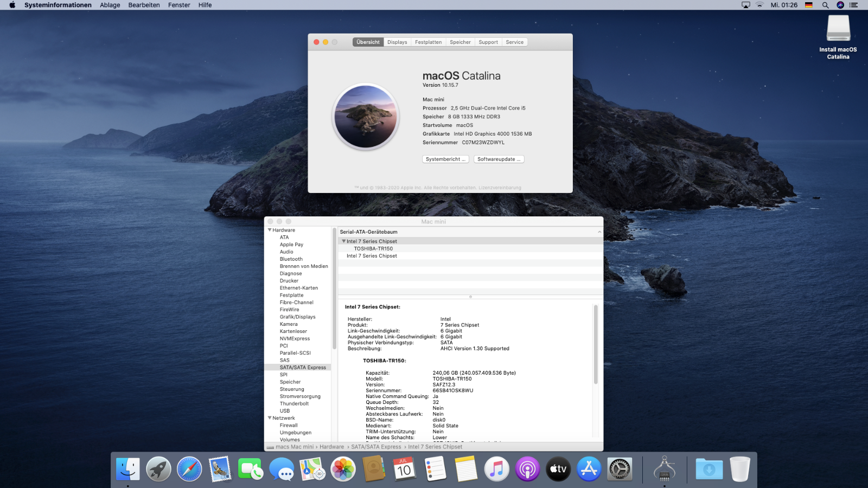This screenshot has width=868, height=488.
Task: Open Spotlight search in menu bar
Action: 825,5
